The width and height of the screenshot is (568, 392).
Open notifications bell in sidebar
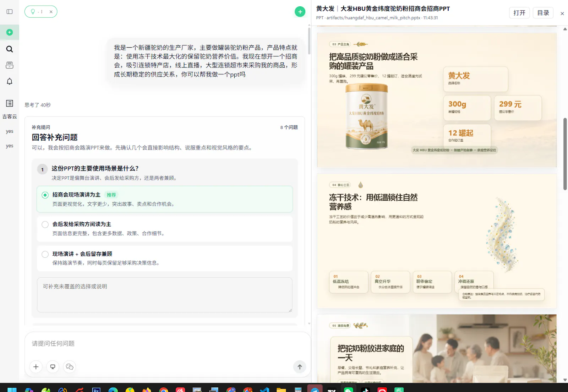(x=10, y=81)
